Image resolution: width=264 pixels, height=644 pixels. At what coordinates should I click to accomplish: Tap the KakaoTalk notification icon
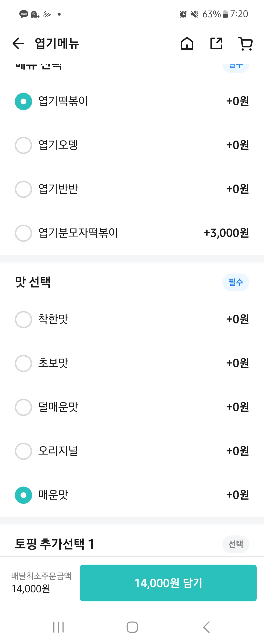[23, 14]
